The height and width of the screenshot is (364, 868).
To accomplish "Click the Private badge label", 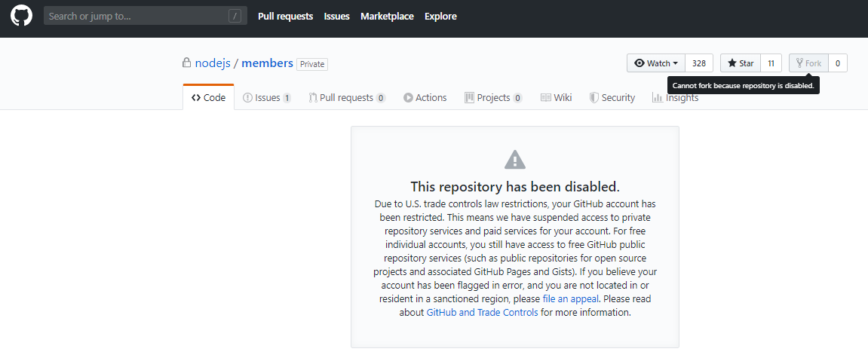I will coord(312,64).
